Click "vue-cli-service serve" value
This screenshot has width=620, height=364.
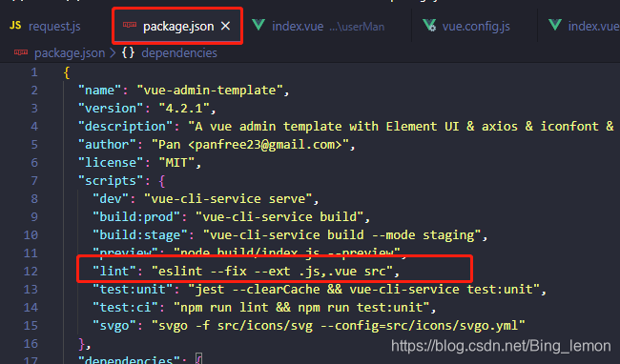(228, 198)
